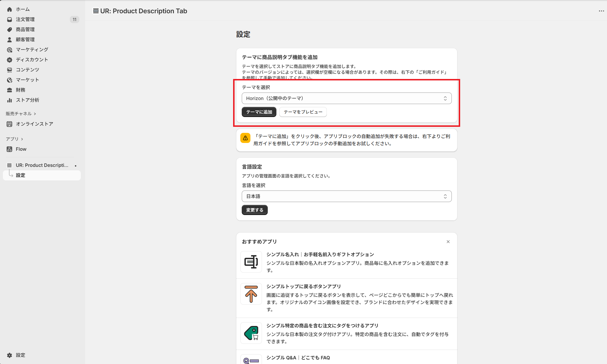
Task: Click the Marketing target icon
Action: tap(10, 50)
